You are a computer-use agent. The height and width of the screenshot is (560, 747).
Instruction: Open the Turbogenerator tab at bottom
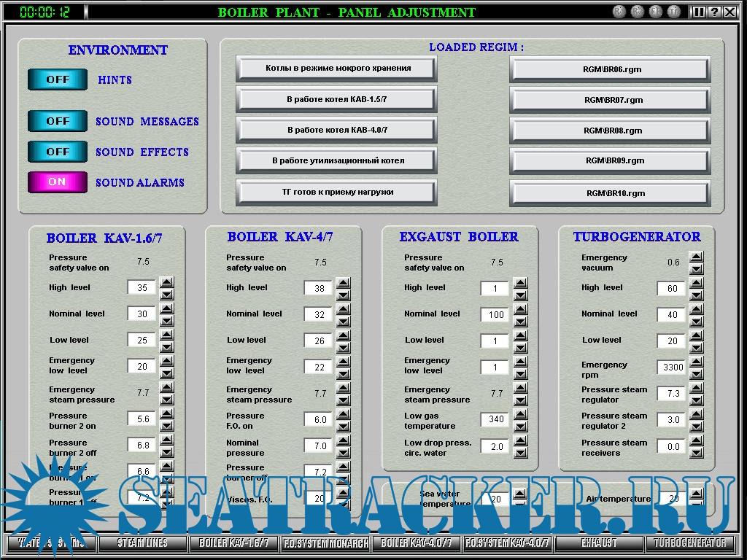(x=691, y=543)
